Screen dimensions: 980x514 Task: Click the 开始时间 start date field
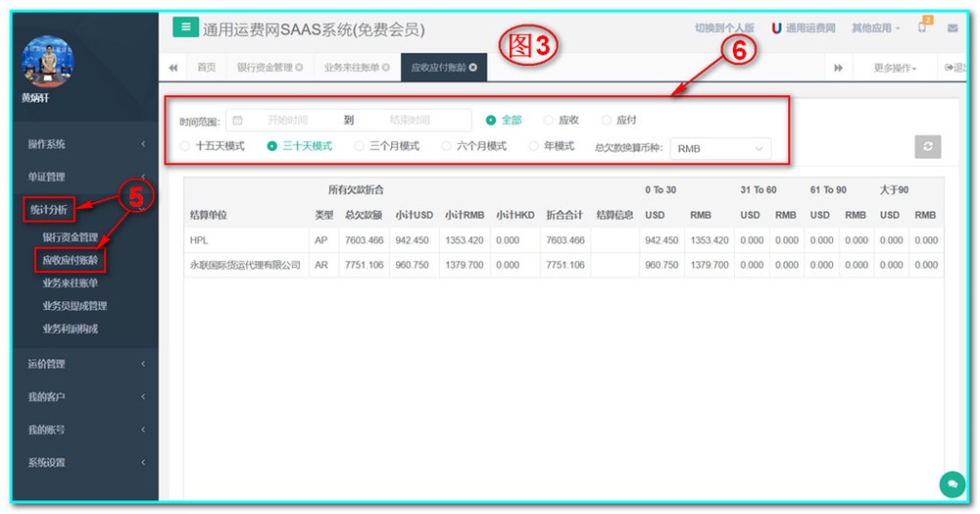point(287,120)
